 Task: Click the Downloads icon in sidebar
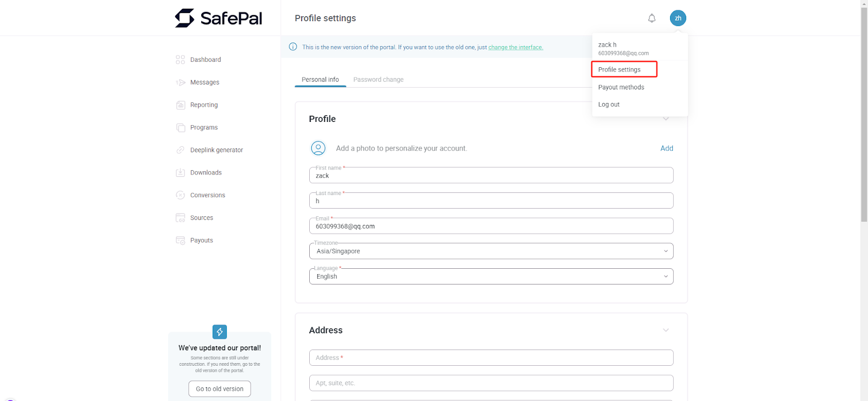point(181,173)
